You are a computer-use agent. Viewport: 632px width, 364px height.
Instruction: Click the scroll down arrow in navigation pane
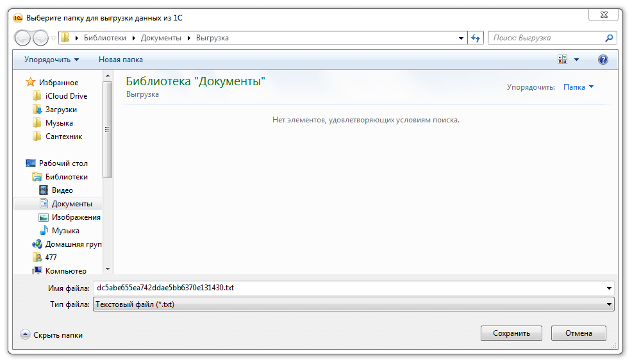pyautogui.click(x=107, y=269)
